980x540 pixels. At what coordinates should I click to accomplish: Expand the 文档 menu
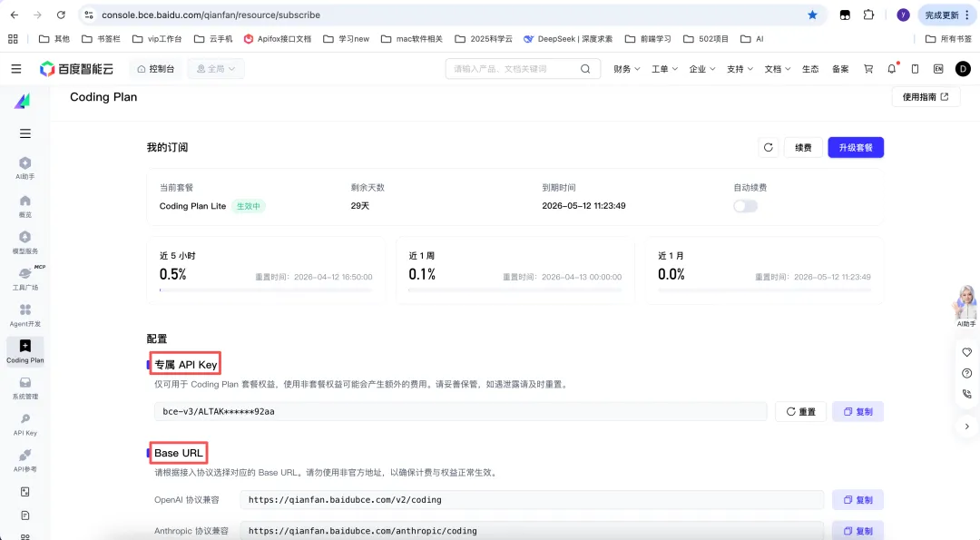pos(778,69)
